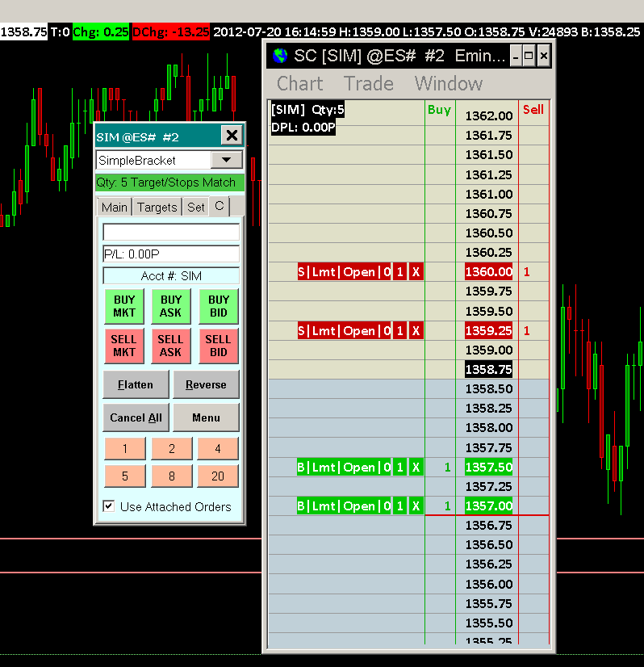The image size is (644, 667).
Task: Click the sell quantity 1 at 1360.00
Action: click(x=527, y=272)
